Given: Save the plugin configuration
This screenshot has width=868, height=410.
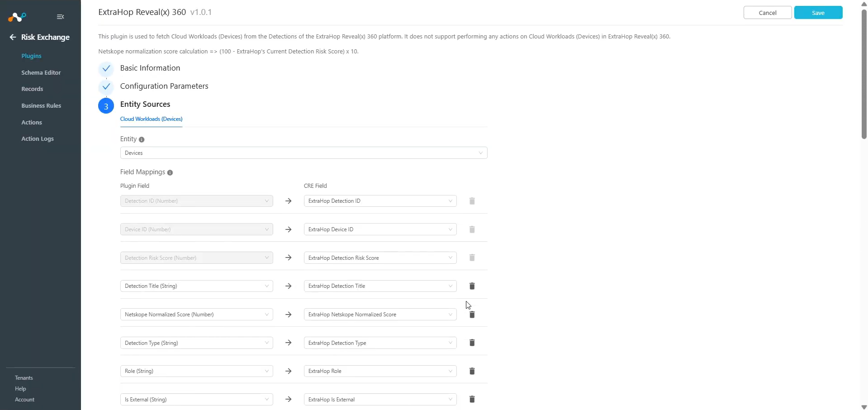Looking at the screenshot, I should pyautogui.click(x=818, y=13).
